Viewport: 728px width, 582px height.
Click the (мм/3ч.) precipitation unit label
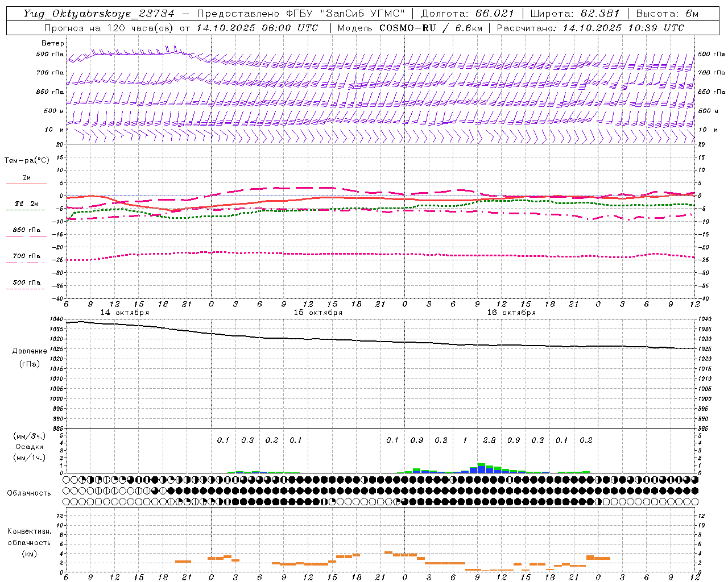point(30,436)
